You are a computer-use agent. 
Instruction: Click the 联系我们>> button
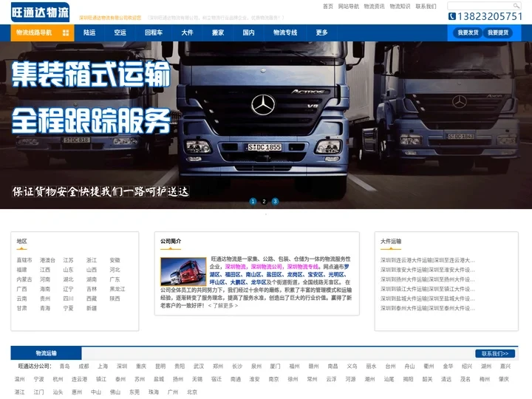click(x=495, y=353)
